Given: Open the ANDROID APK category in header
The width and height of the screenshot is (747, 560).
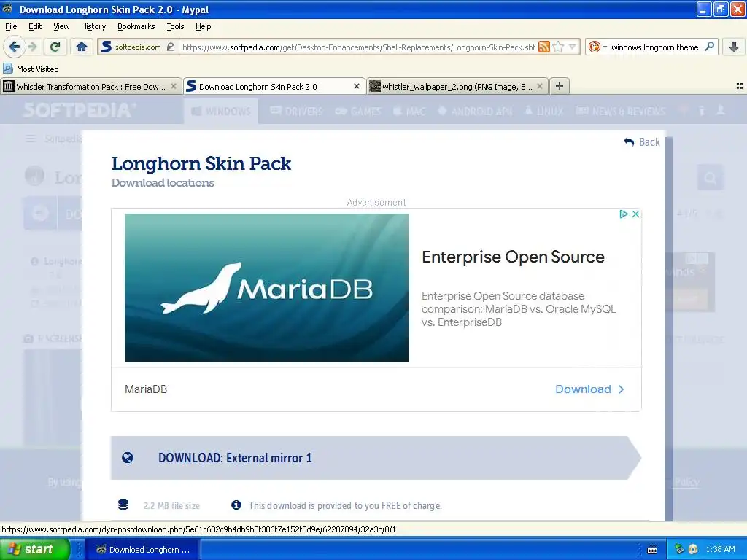Looking at the screenshot, I should [x=475, y=112].
